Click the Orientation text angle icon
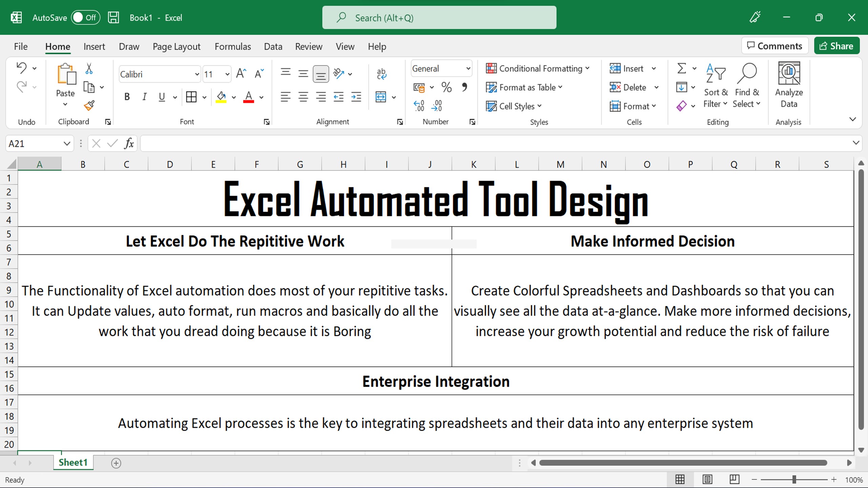The width and height of the screenshot is (868, 488). pyautogui.click(x=338, y=73)
